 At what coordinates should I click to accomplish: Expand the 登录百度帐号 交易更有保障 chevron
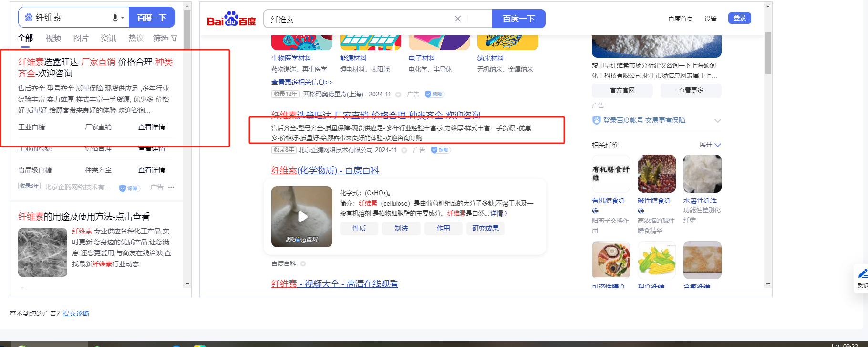click(x=717, y=120)
